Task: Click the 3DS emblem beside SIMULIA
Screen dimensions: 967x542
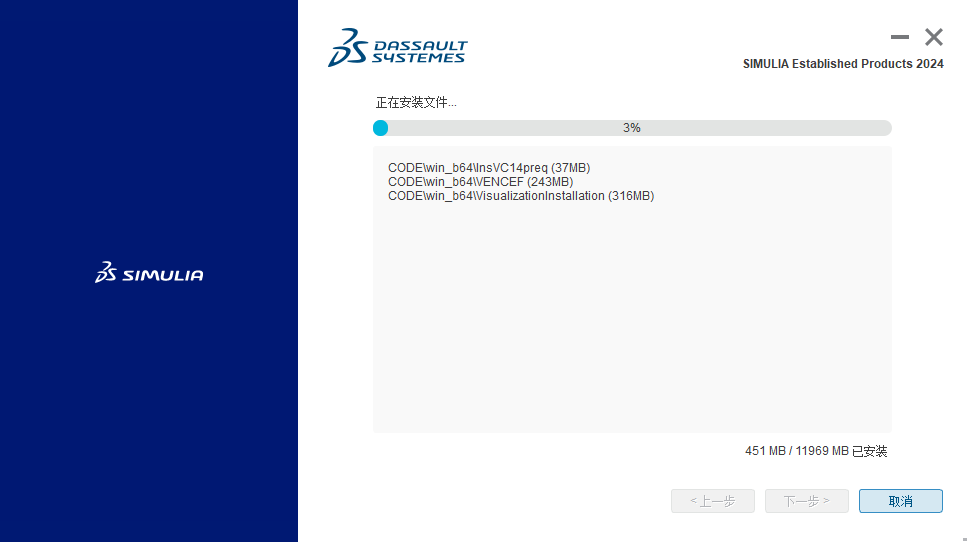Action: click(x=106, y=273)
